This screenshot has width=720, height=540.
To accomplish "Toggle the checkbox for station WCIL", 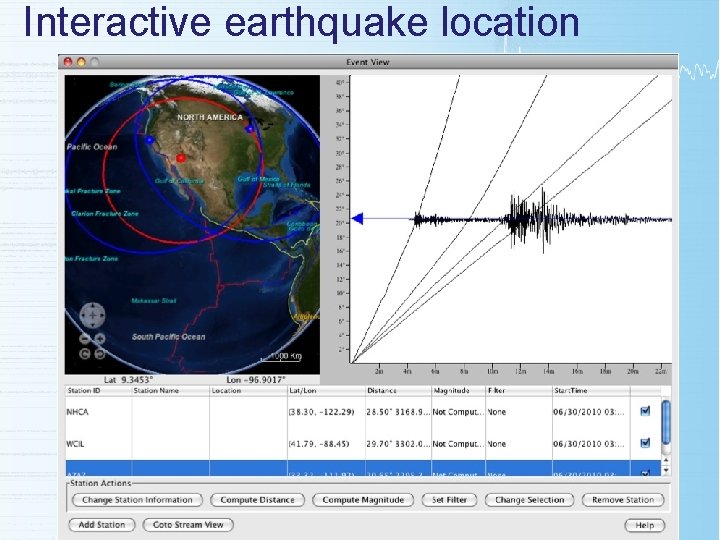I will click(x=645, y=443).
